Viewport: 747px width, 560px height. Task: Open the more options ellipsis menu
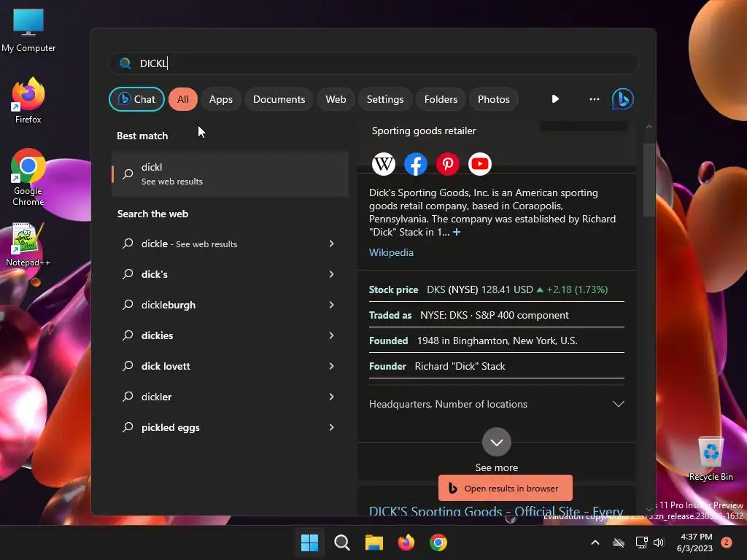(x=594, y=99)
